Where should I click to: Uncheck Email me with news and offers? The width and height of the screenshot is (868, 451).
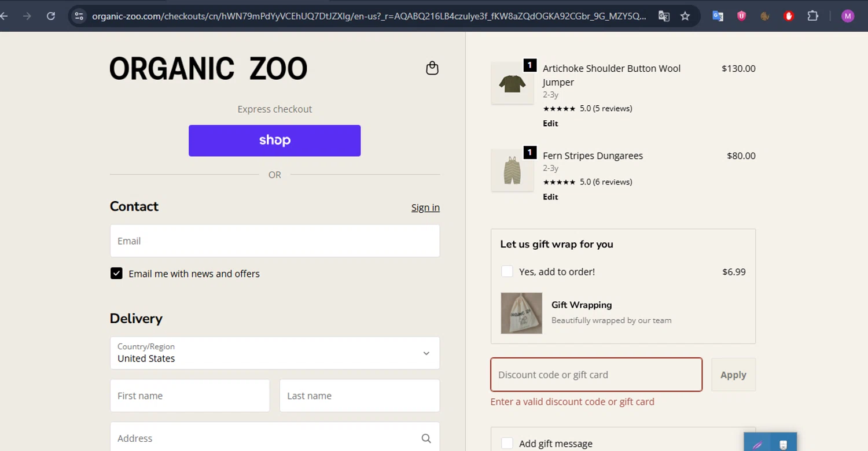coord(116,273)
